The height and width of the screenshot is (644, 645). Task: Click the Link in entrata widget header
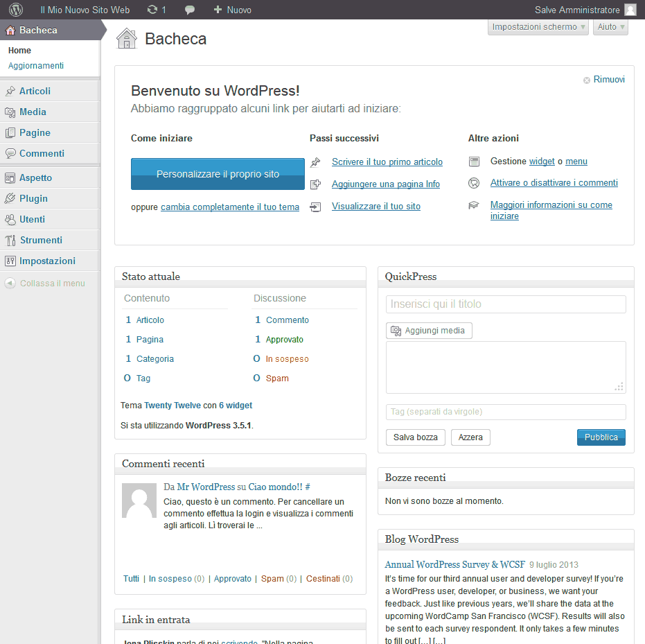tap(240, 620)
